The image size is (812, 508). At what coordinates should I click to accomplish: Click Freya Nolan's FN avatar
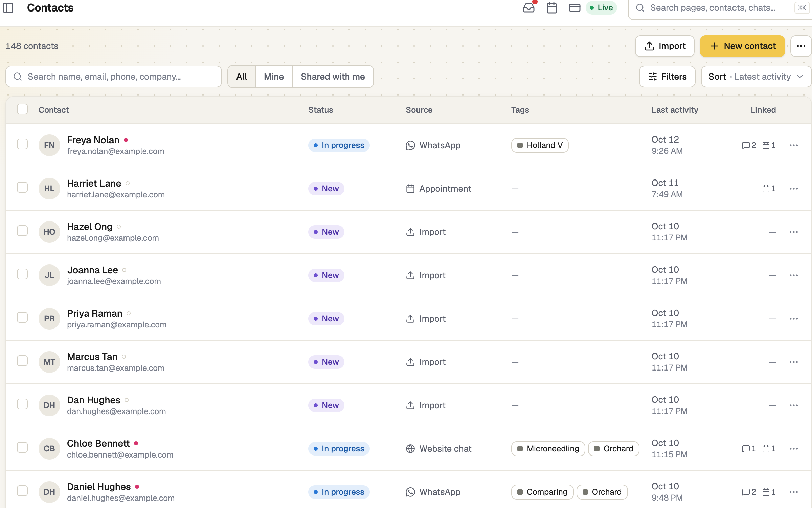(x=49, y=145)
